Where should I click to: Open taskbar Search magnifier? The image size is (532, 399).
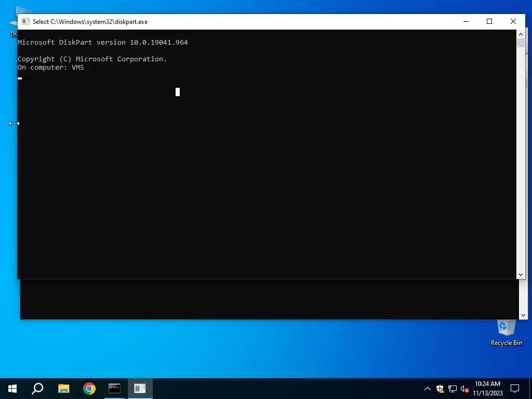pyautogui.click(x=37, y=389)
